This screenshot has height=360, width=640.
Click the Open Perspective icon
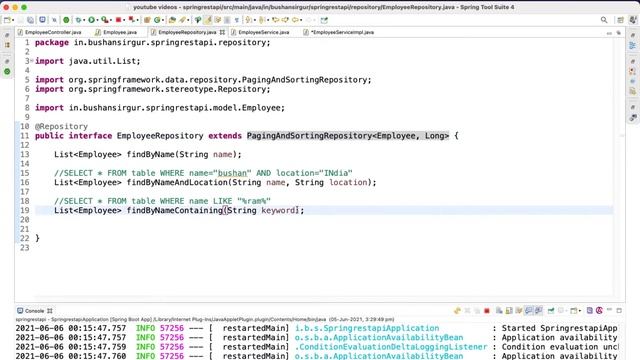click(620, 20)
